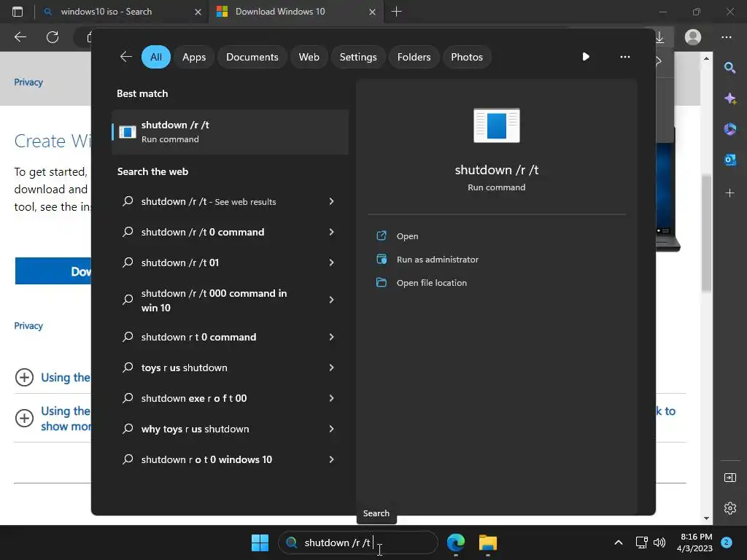Select suggestion 'shutdown r o t 0 windows 10'
Viewport: 747px width, 560px height.
230,459
